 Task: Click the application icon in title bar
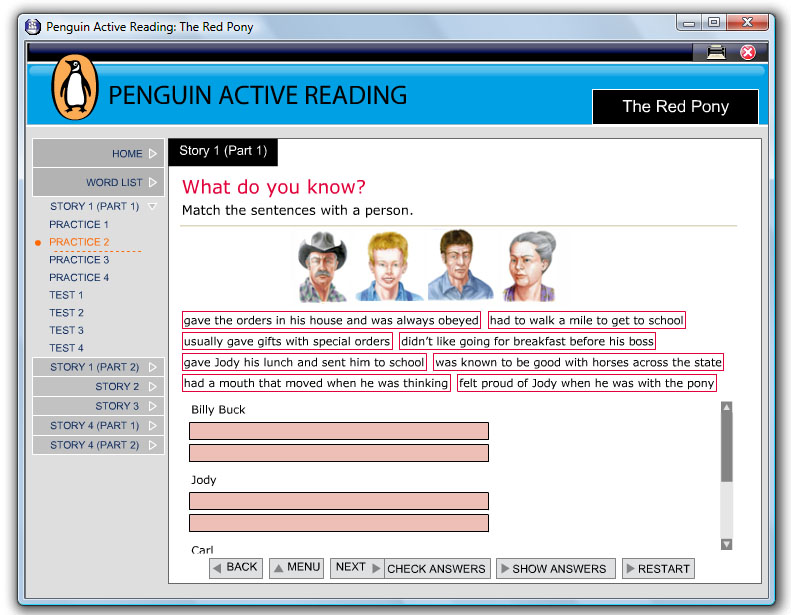click(x=32, y=26)
